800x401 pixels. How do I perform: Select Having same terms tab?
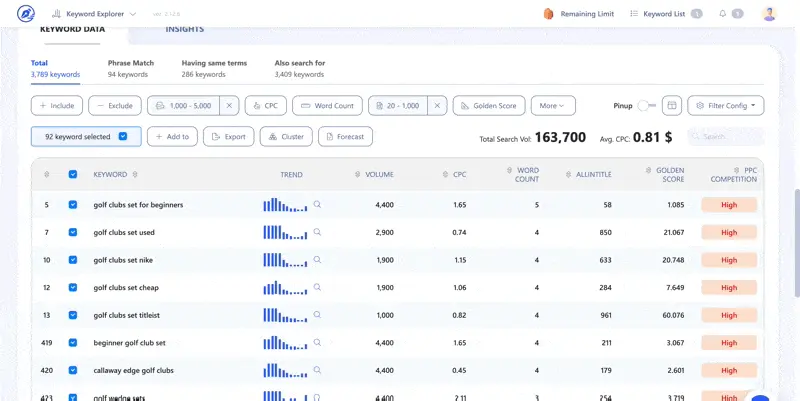(x=214, y=69)
